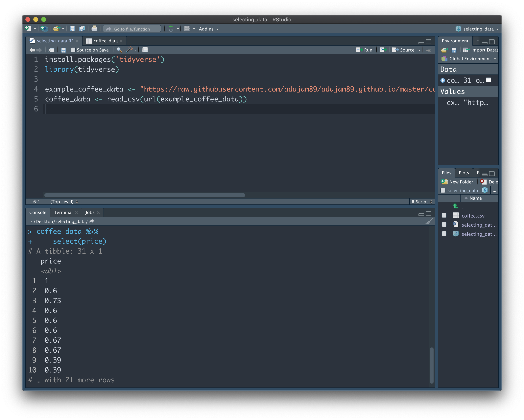Switch to the Plots tab
Viewport: 524px width, 420px height.
[x=464, y=173]
